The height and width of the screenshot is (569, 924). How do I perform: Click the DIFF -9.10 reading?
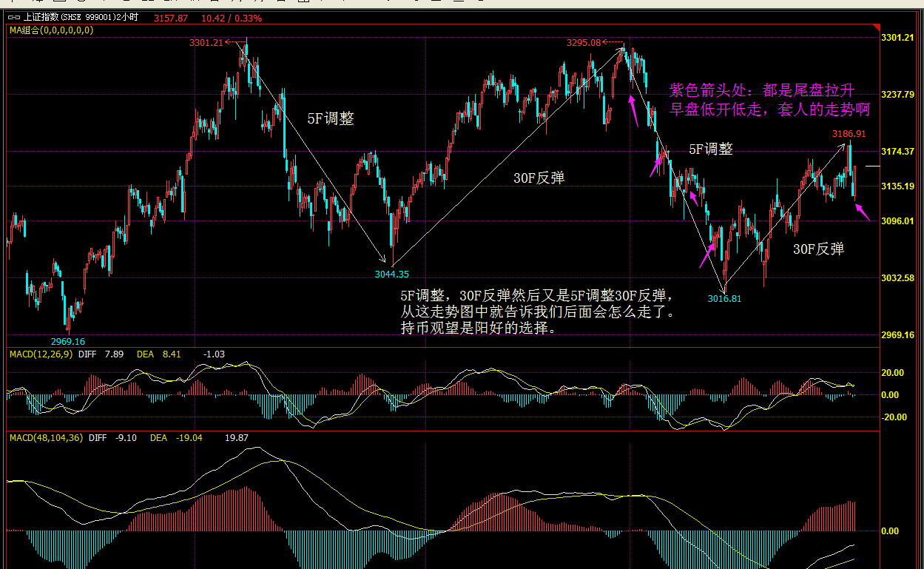[112, 438]
